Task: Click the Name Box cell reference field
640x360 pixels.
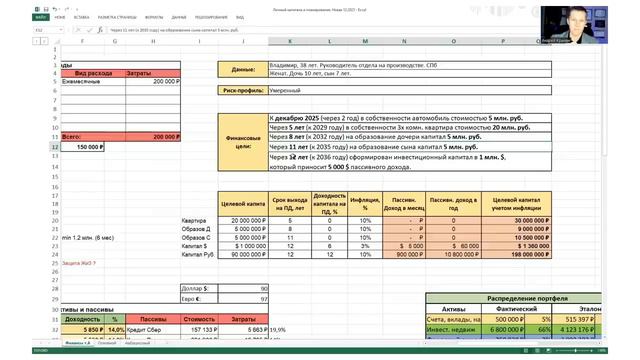Action: [x=46, y=30]
